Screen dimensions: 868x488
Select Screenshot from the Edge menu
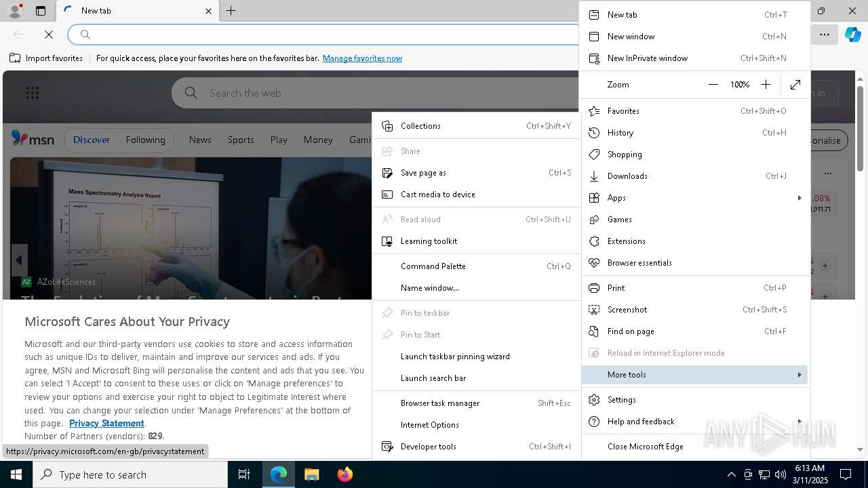(x=694, y=310)
